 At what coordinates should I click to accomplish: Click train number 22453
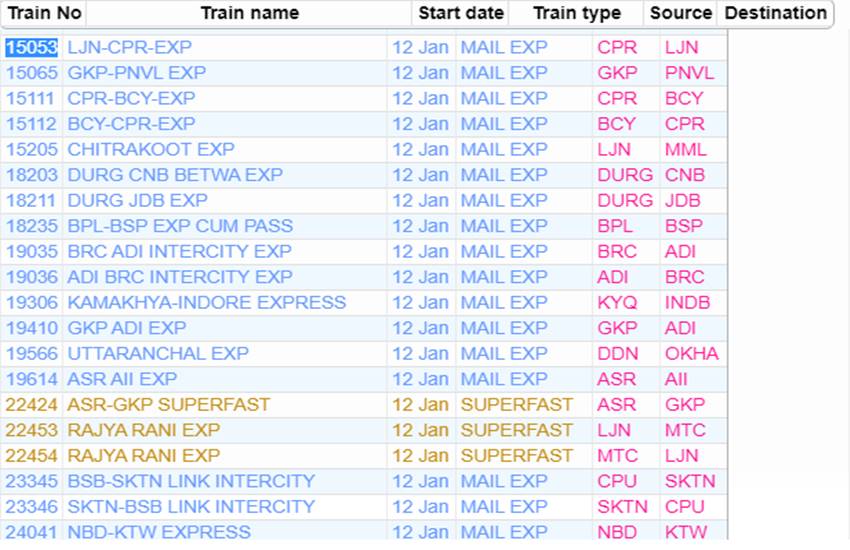tap(31, 430)
